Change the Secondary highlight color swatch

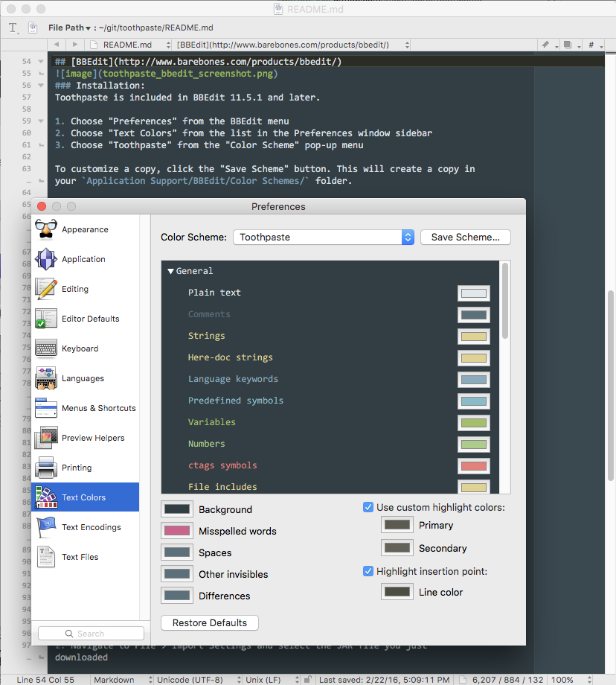tap(397, 548)
